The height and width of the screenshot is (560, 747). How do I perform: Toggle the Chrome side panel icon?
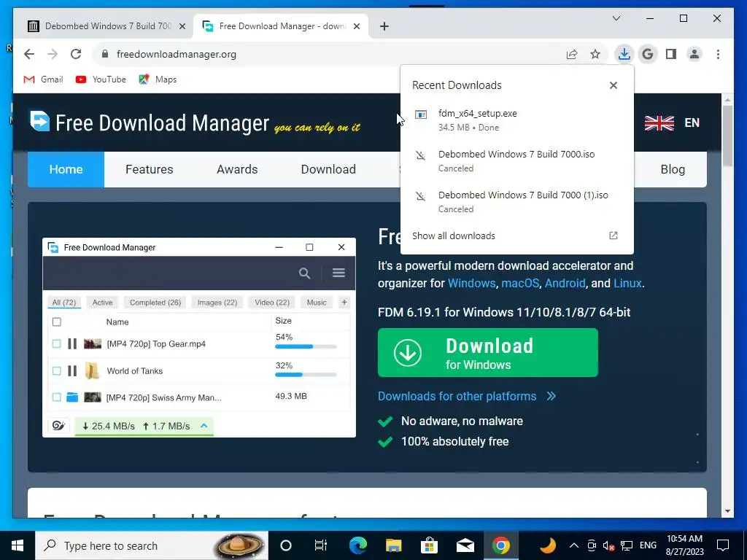671,54
